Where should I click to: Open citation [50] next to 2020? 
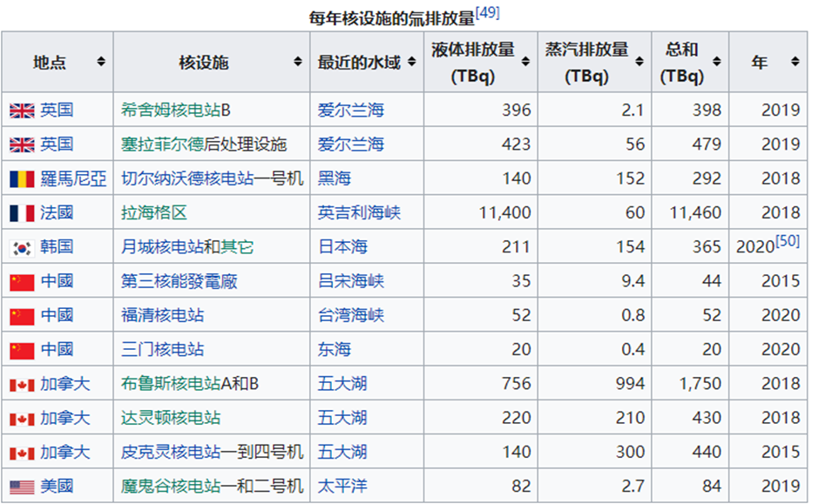pos(787,241)
